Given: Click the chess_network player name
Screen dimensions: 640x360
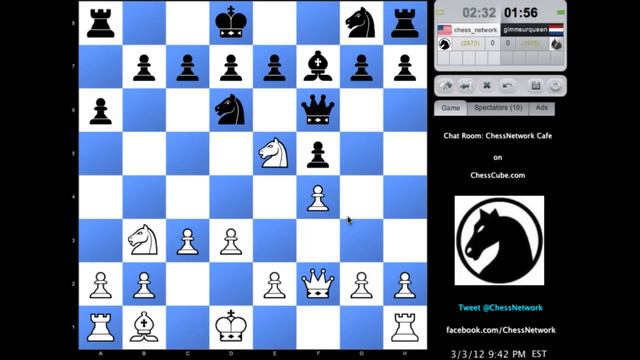Looking at the screenshot, I should (475, 30).
